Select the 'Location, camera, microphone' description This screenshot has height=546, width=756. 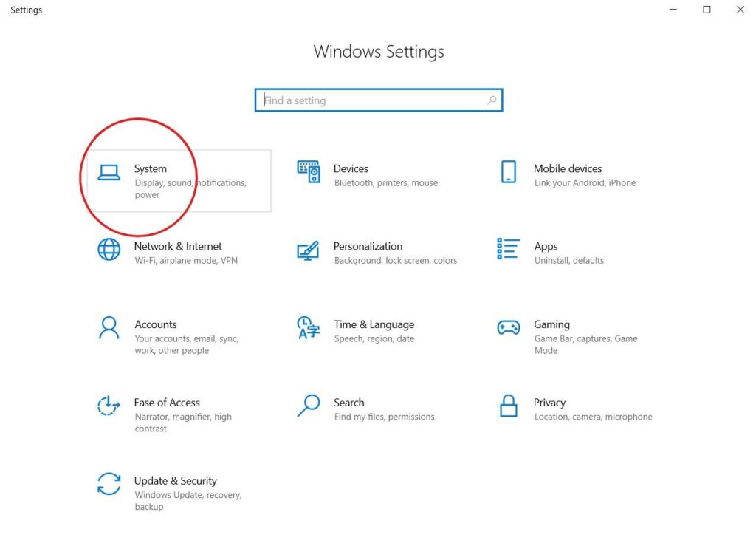593,417
